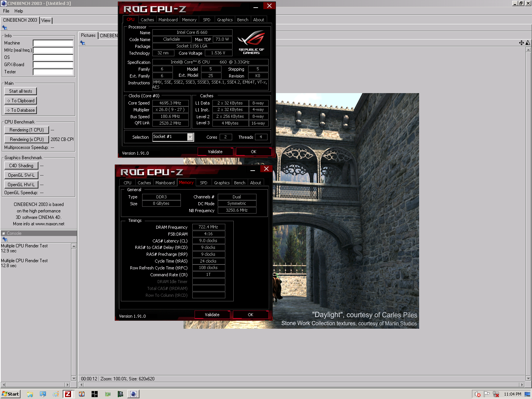Viewport: 532px width, 399px height.
Task: Click OK in the lower CPU-Z Memory window
Action: [250, 315]
